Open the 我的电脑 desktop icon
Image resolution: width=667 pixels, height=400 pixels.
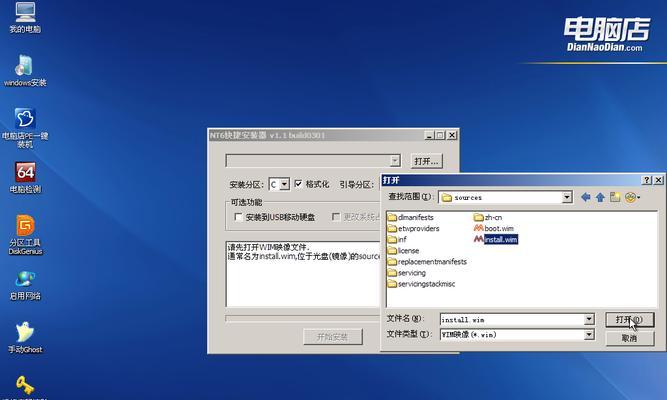[25, 17]
